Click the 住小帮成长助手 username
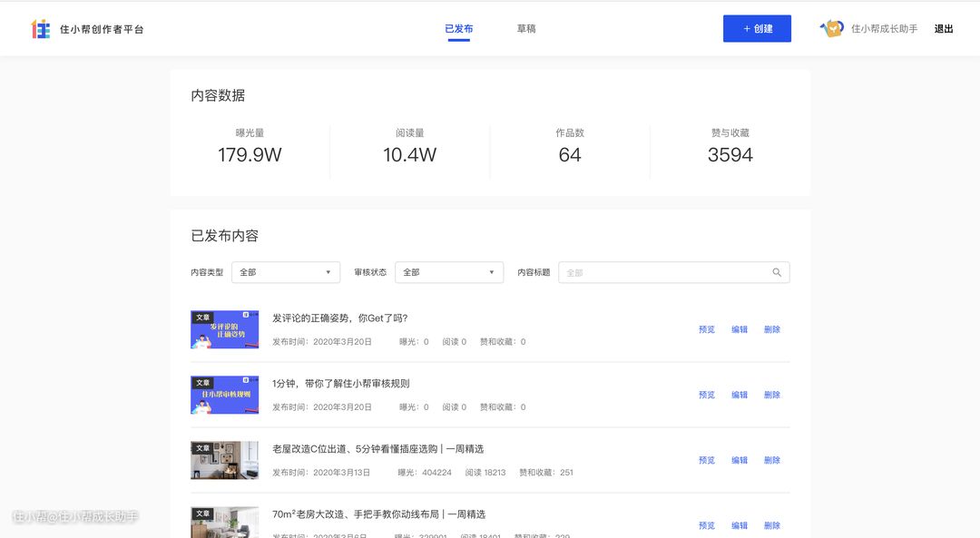 tap(884, 29)
